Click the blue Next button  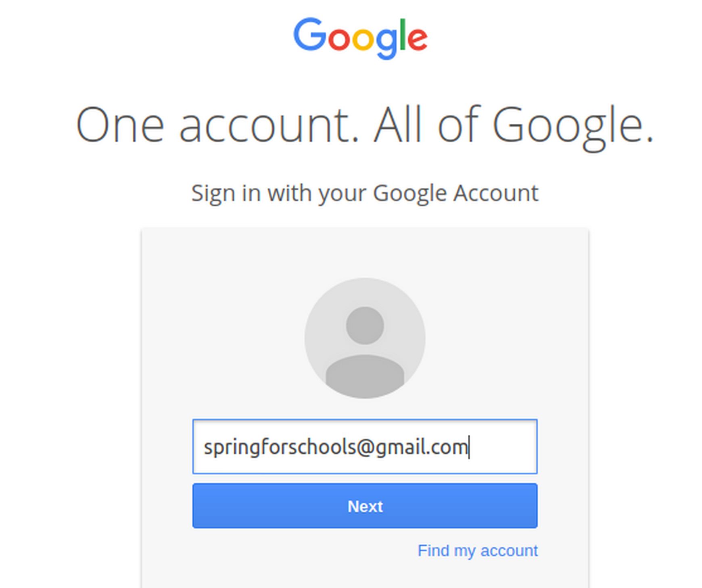coord(365,506)
